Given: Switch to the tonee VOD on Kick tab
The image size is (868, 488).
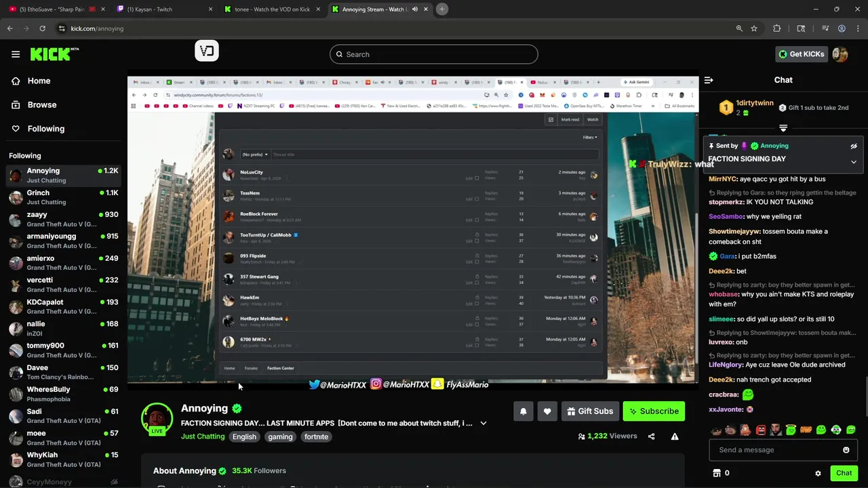Looking at the screenshot, I should pos(271,9).
